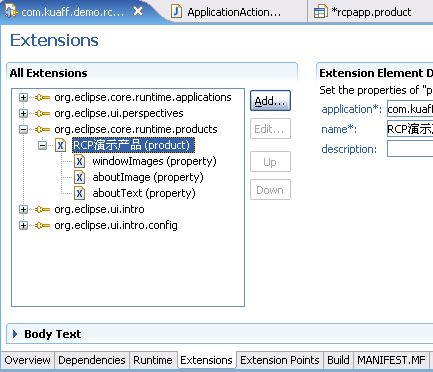
Task: Click the description field label
Action: click(x=349, y=149)
